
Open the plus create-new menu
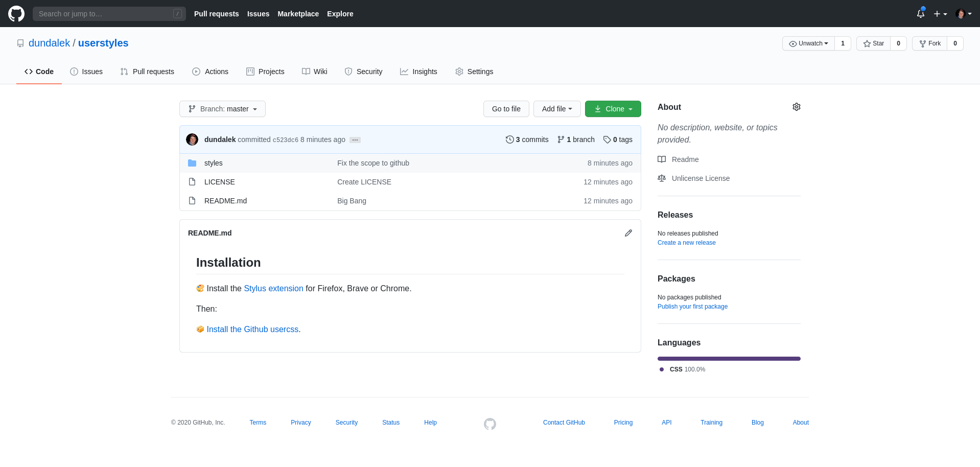pyautogui.click(x=940, y=14)
